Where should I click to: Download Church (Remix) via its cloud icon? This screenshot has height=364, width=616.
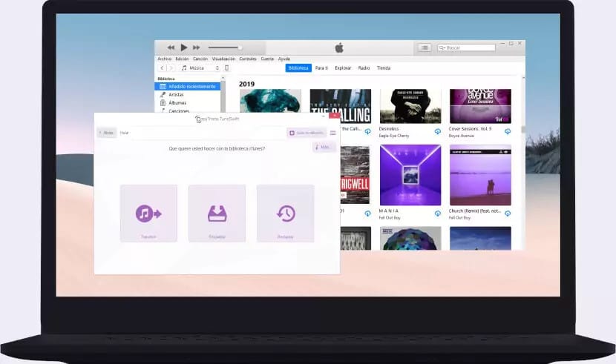pyautogui.click(x=508, y=214)
